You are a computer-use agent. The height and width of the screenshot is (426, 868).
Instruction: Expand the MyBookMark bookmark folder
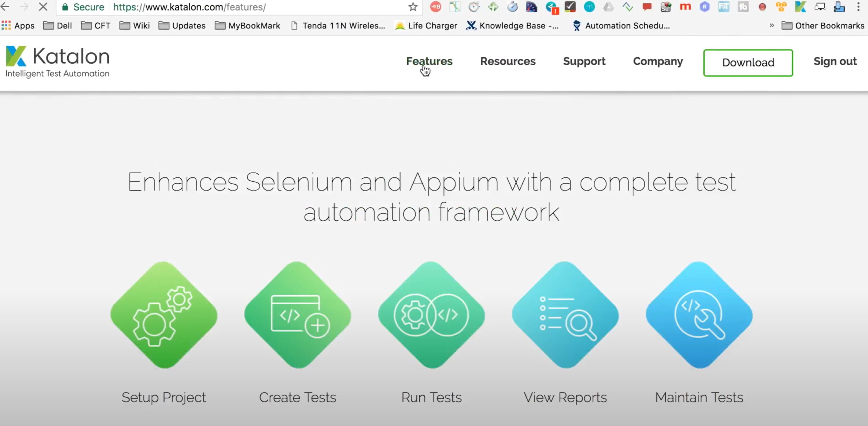tap(247, 26)
